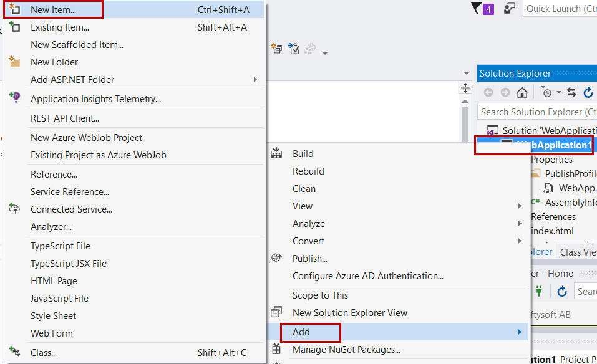
Task: Refresh the Solution Explorer
Action: click(588, 92)
